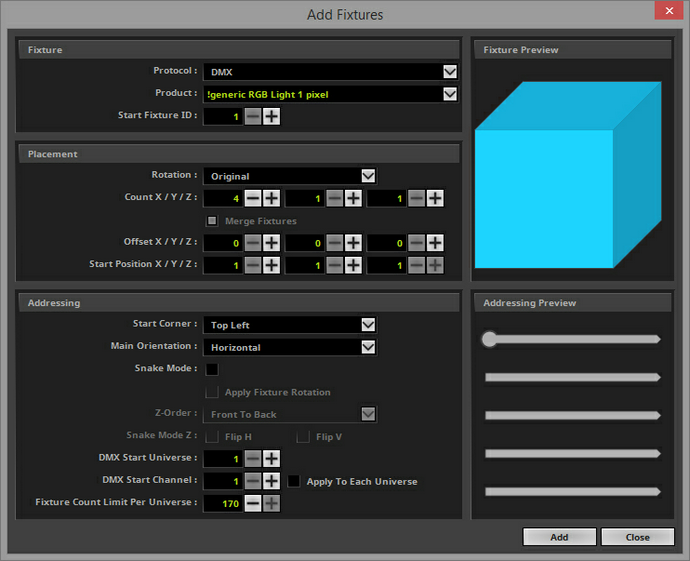Viewport: 690px width, 561px height.
Task: Decrease the Start Fixture ID value
Action: coord(253,117)
